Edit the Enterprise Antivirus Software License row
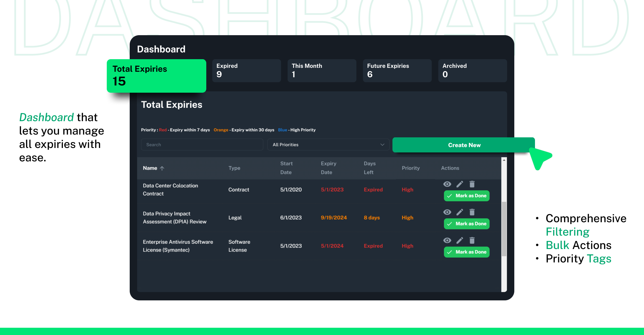The image size is (644, 335). tap(460, 240)
